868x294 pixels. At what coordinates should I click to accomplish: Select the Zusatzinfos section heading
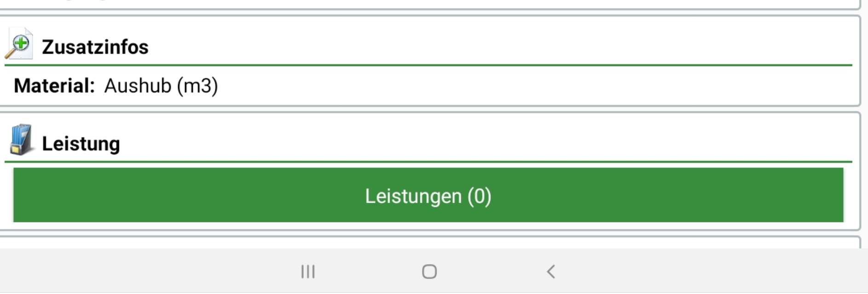click(95, 47)
